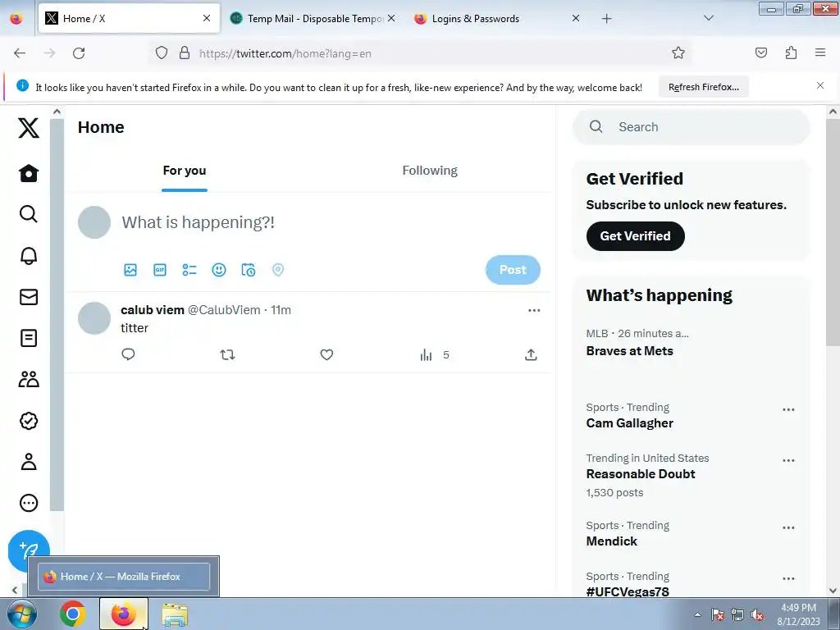Open Firefox list all tabs dropdown
Image resolution: width=840 pixels, height=630 pixels.
pyautogui.click(x=708, y=18)
